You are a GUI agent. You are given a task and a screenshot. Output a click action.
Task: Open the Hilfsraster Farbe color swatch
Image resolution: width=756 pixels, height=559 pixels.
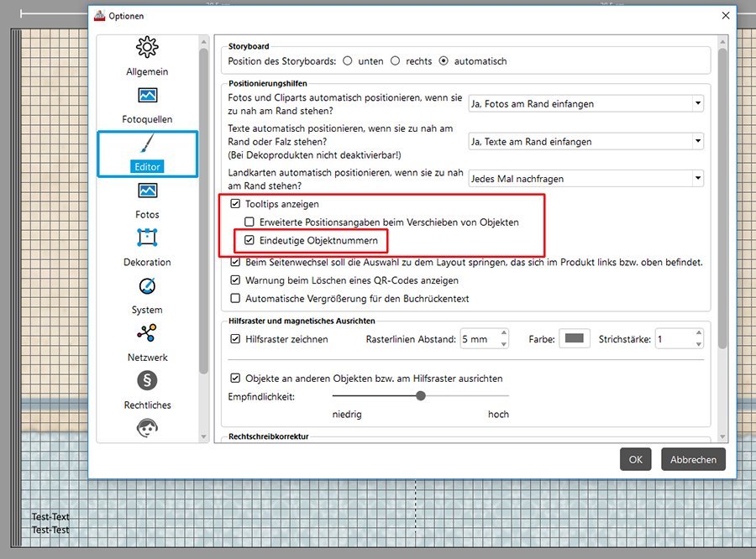point(575,339)
